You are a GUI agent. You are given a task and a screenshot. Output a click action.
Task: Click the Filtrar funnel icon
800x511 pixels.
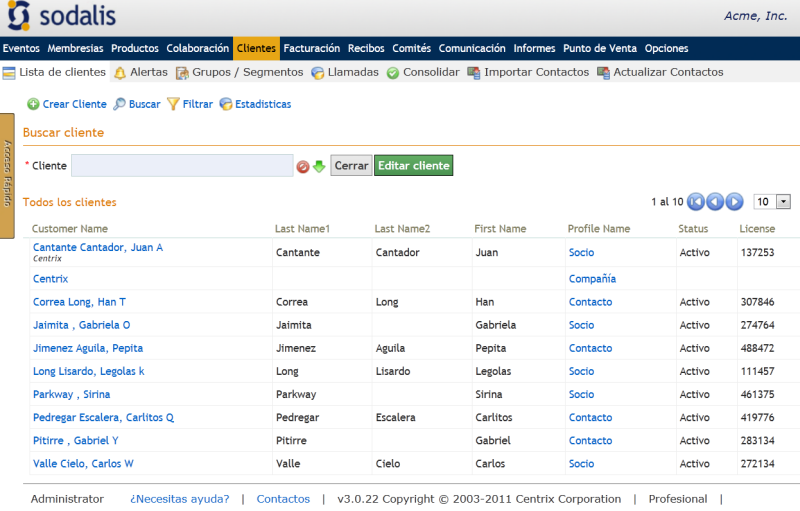tap(173, 104)
